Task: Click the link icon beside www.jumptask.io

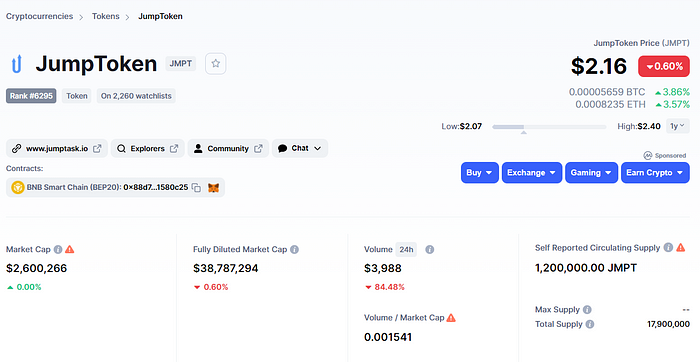Action: coord(17,149)
